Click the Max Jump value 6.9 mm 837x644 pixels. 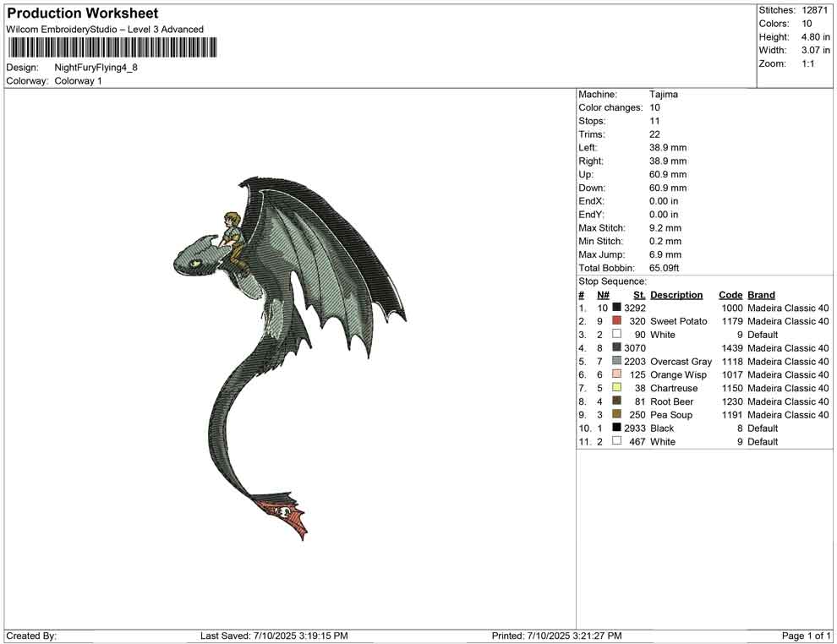click(x=665, y=254)
